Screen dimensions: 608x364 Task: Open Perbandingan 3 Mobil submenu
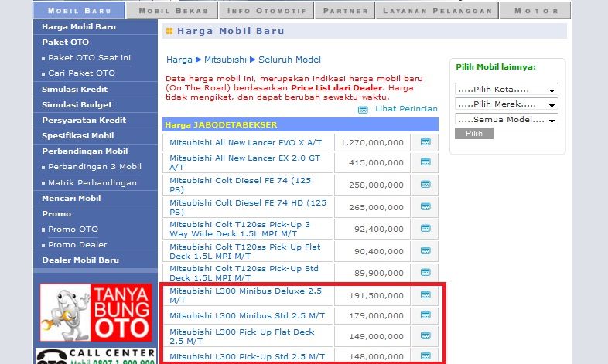[94, 166]
